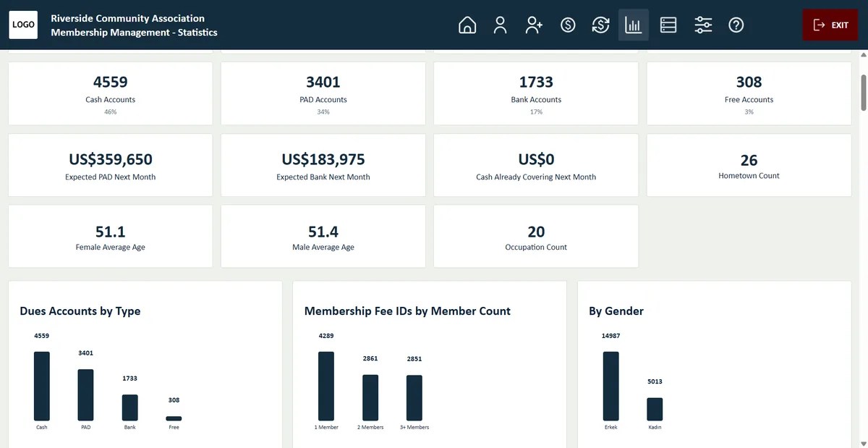
Task: Click the red EXIT button
Action: (830, 25)
